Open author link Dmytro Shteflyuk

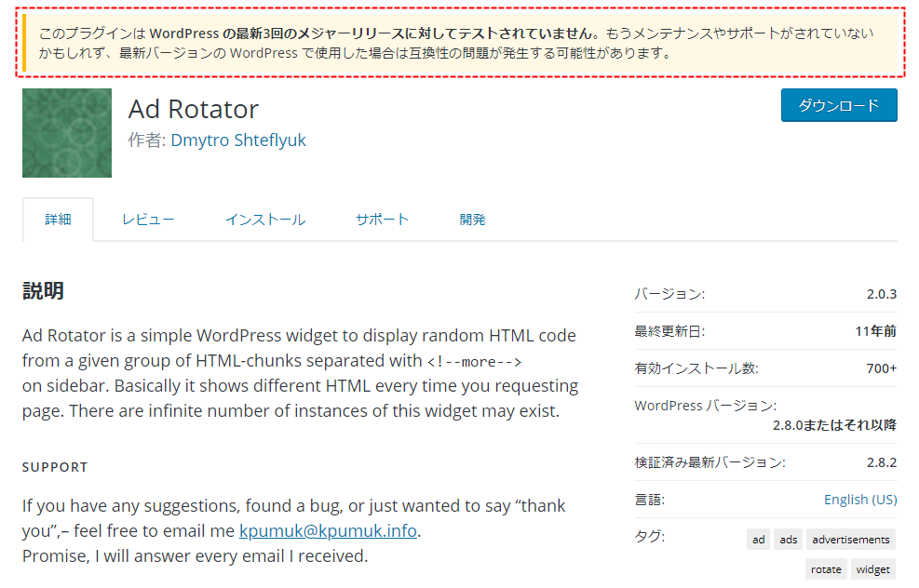(x=238, y=140)
